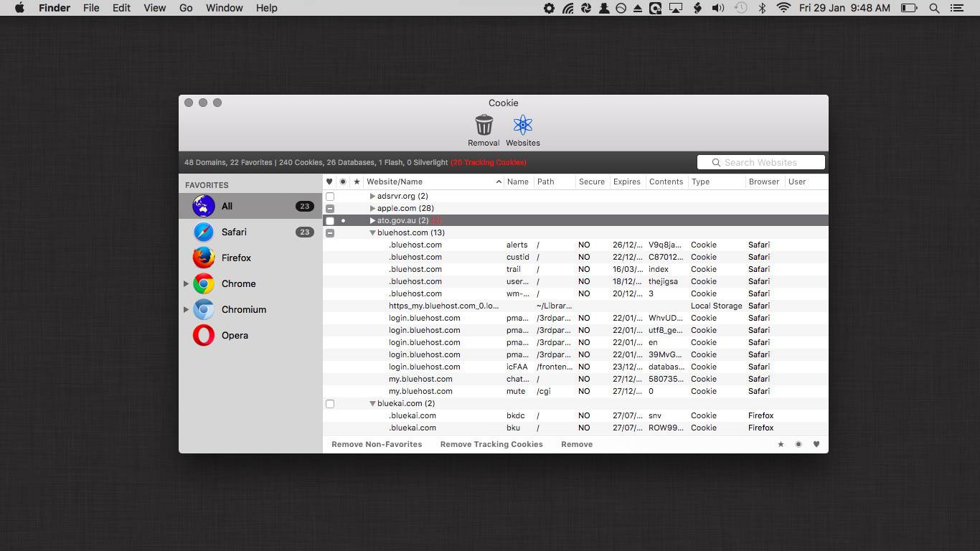Image resolution: width=980 pixels, height=551 pixels.
Task: Select the Chromium icon in sidebar
Action: tap(204, 309)
